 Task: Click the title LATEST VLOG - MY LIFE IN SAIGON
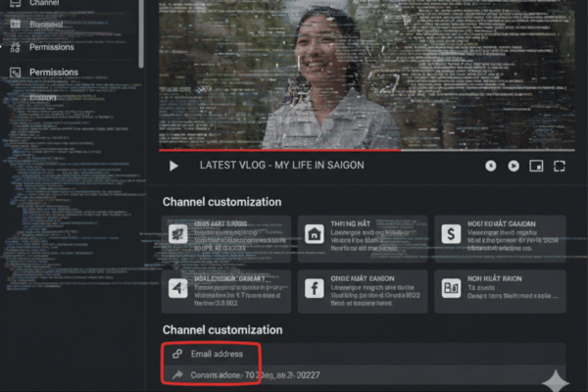tap(281, 166)
